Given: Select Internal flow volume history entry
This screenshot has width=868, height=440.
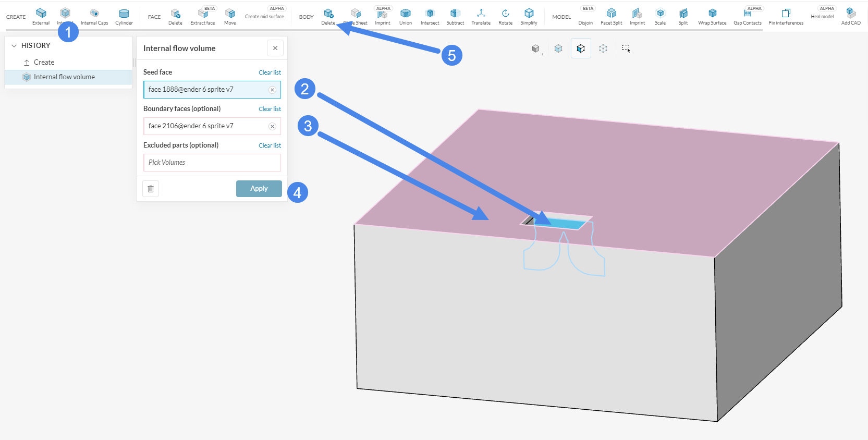Looking at the screenshot, I should (68, 77).
